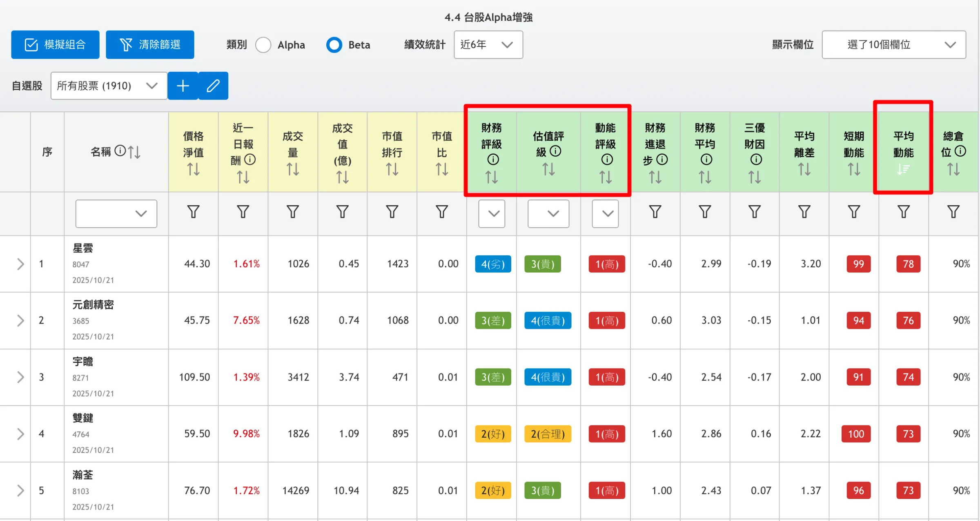Open the 估值評級 filter dropdown

pos(548,213)
